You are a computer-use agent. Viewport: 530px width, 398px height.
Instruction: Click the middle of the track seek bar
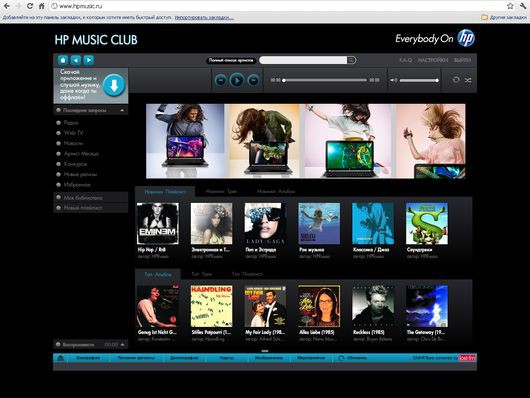pos(325,80)
